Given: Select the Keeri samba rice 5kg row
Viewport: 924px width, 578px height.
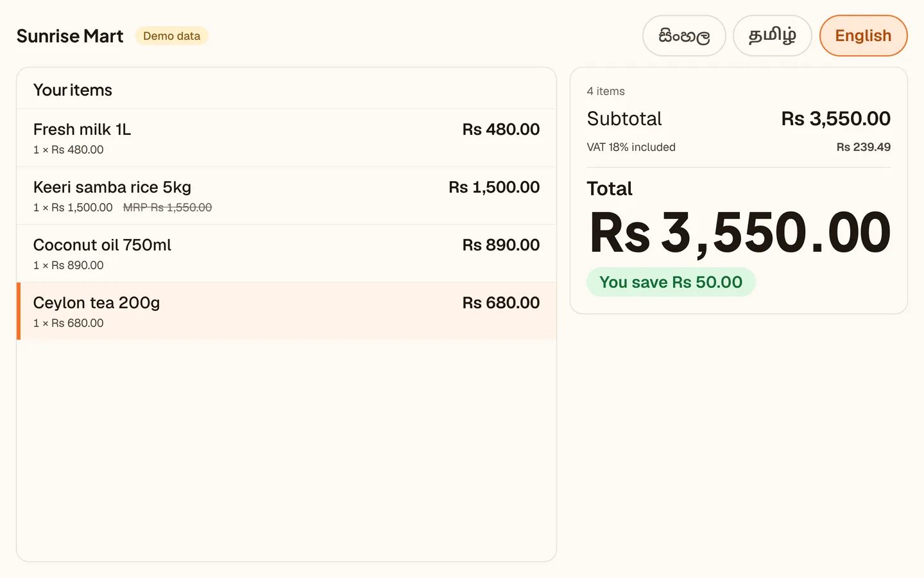Looking at the screenshot, I should coord(286,196).
